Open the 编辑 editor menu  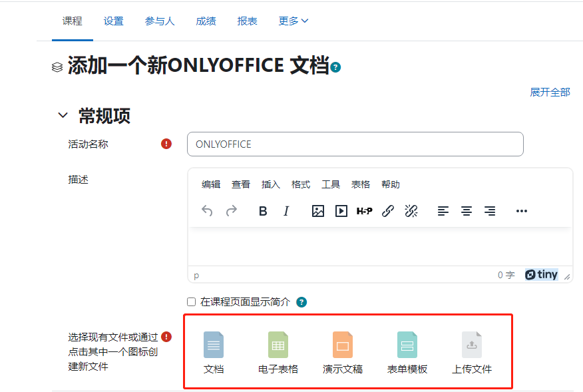pyautogui.click(x=211, y=184)
